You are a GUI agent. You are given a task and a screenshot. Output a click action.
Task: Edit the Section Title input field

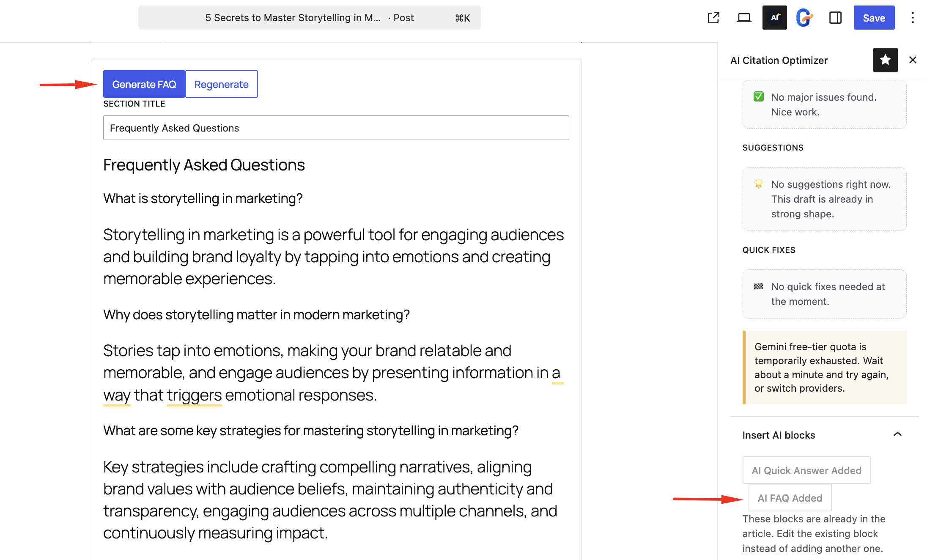click(336, 128)
